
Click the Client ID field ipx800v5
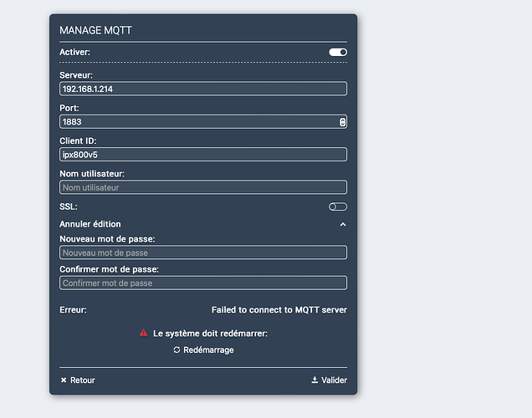click(203, 155)
